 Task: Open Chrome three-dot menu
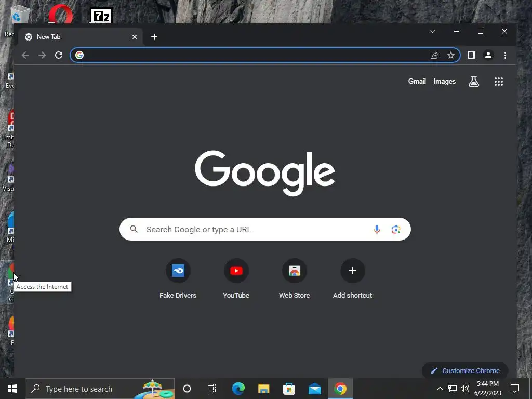click(x=505, y=55)
